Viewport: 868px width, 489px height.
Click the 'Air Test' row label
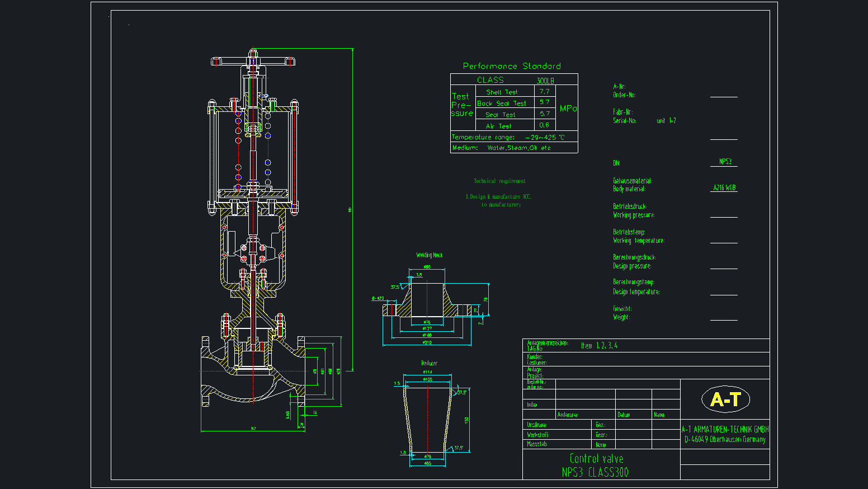point(498,126)
